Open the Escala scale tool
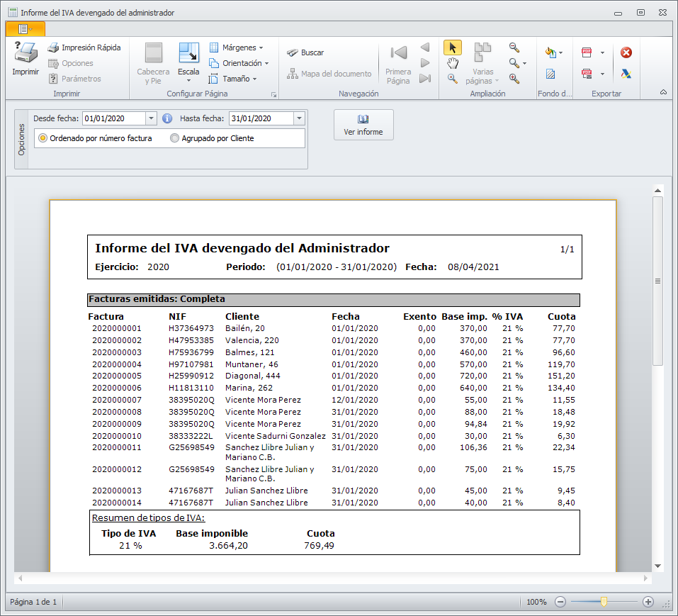The height and width of the screenshot is (616, 678). click(x=188, y=62)
